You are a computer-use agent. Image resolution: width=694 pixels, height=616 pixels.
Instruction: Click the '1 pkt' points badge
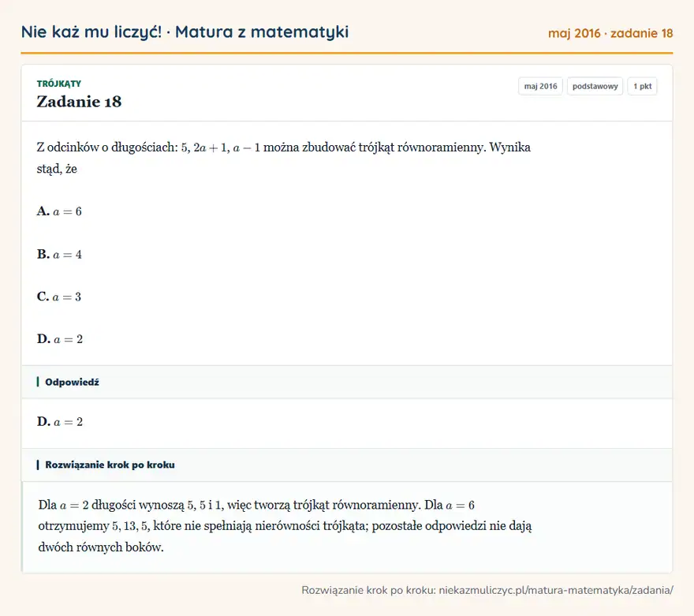point(642,86)
